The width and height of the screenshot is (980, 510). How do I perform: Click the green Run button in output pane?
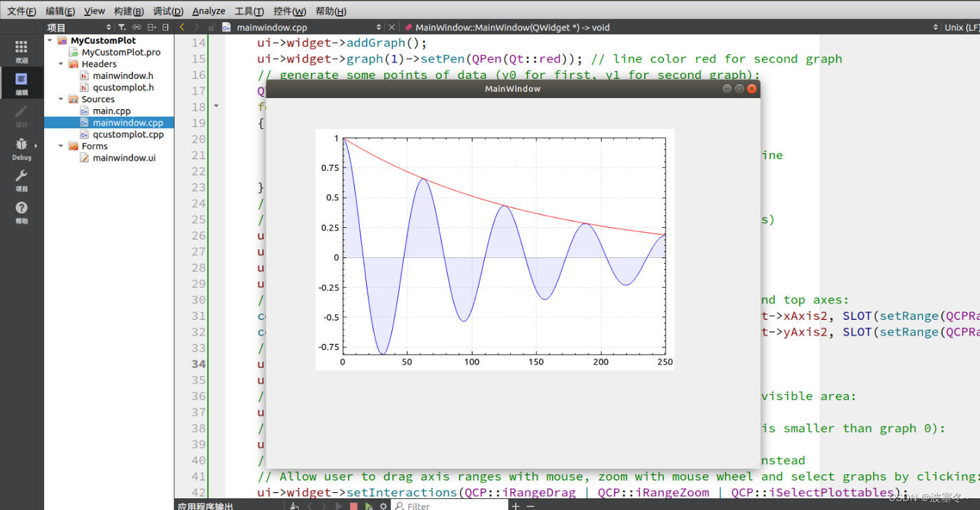(368, 505)
